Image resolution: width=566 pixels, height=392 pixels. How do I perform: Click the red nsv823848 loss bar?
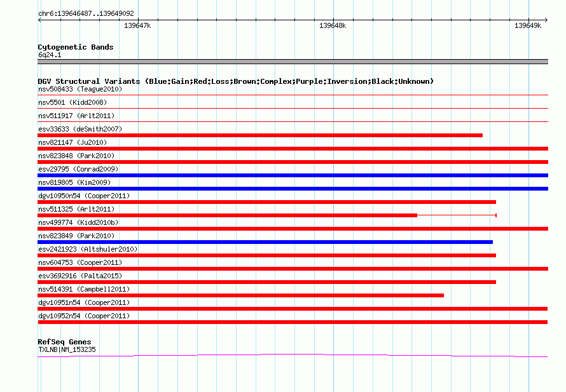(293, 162)
